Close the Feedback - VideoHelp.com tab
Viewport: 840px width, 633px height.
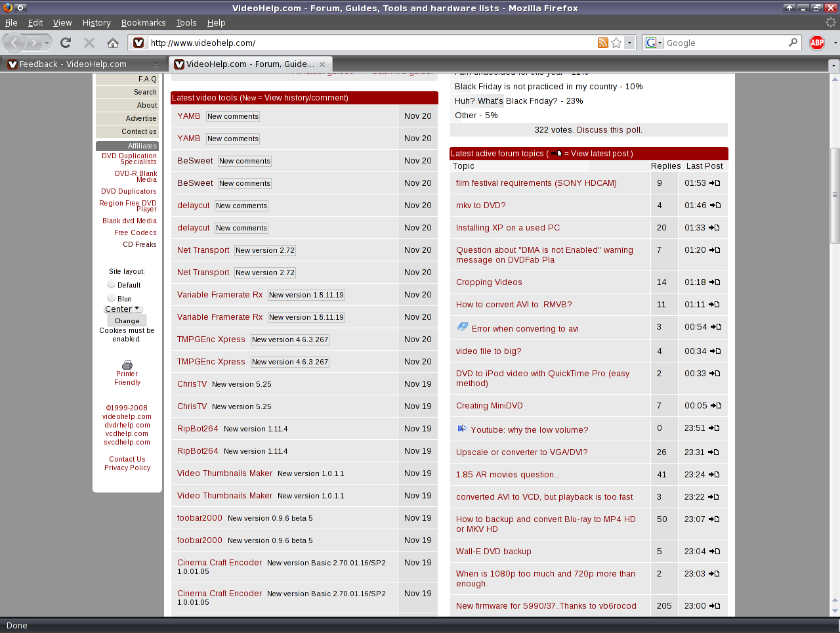156,64
